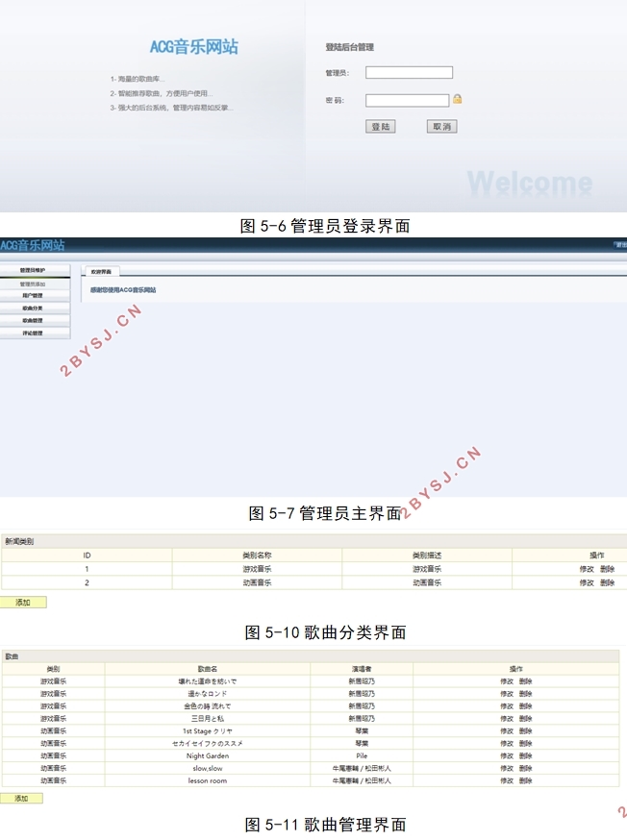Click 删除 for song 遥かなロンド
627x840 pixels.
(526, 694)
